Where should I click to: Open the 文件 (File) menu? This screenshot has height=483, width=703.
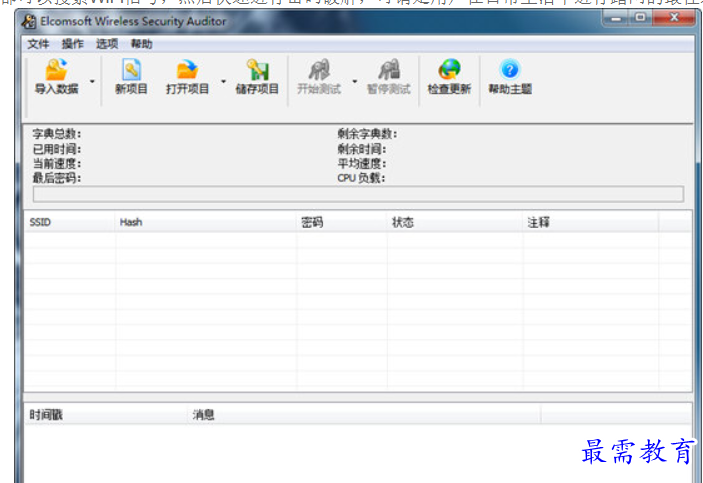(x=38, y=44)
